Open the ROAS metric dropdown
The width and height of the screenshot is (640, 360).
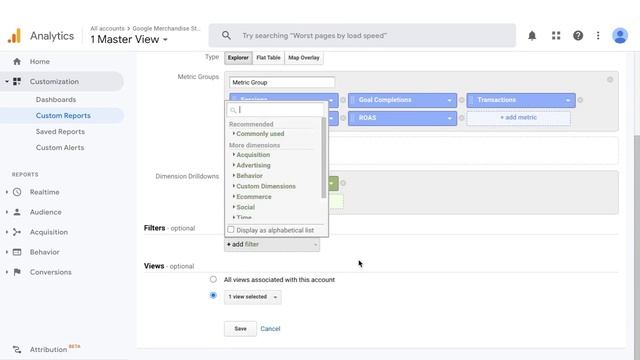[449, 118]
